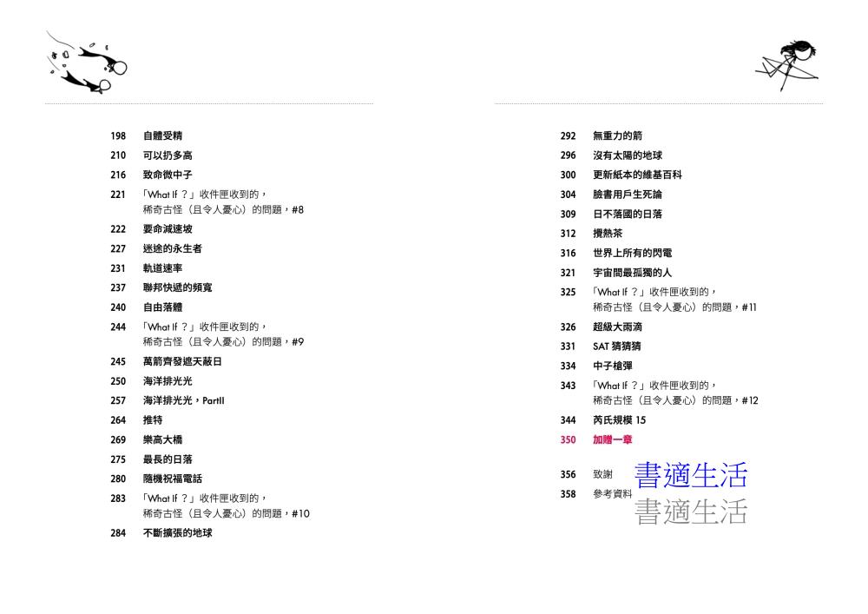
Task: Open the What If #8 questions entry
Action: (x=223, y=202)
